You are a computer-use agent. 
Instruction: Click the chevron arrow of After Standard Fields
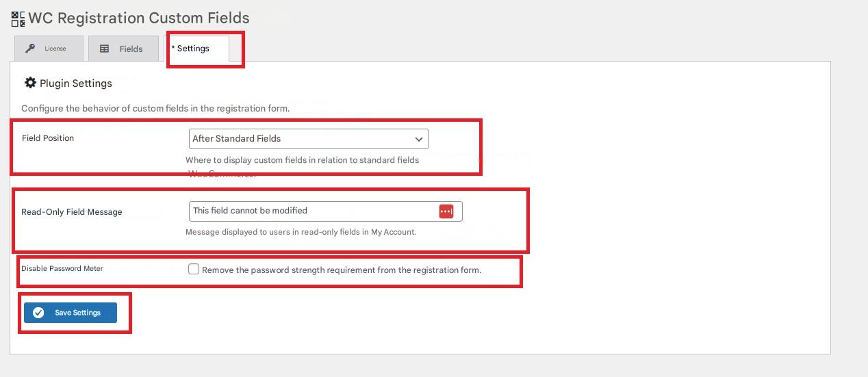(x=419, y=139)
